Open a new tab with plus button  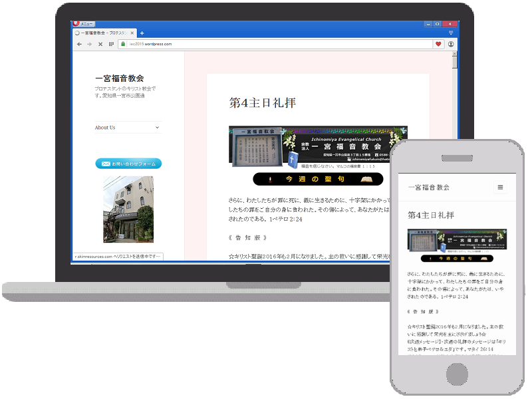point(142,33)
